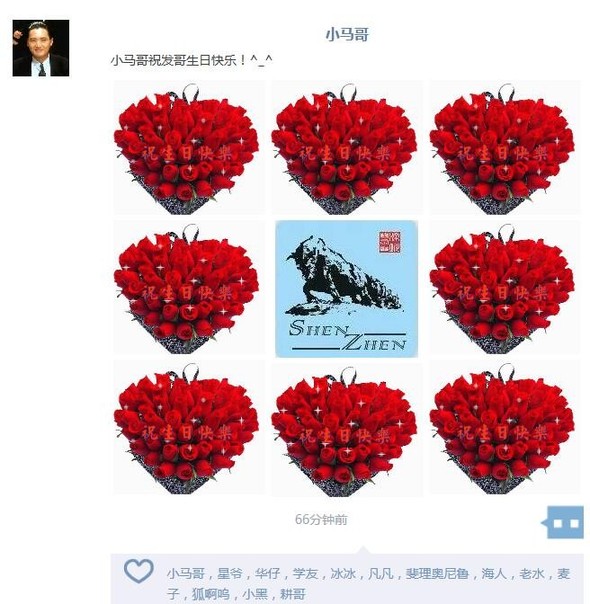Open the bottom-left rose heart image
The image size is (590, 604).
[x=189, y=428]
